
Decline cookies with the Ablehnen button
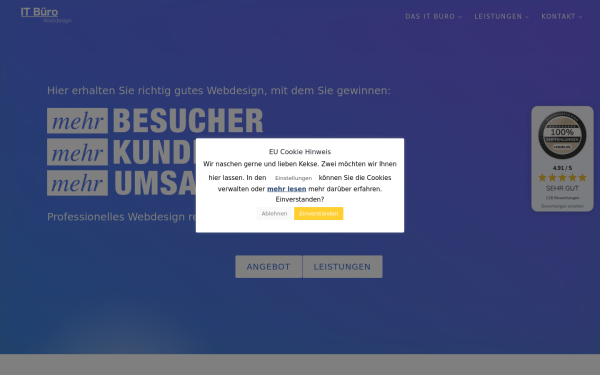tap(274, 214)
